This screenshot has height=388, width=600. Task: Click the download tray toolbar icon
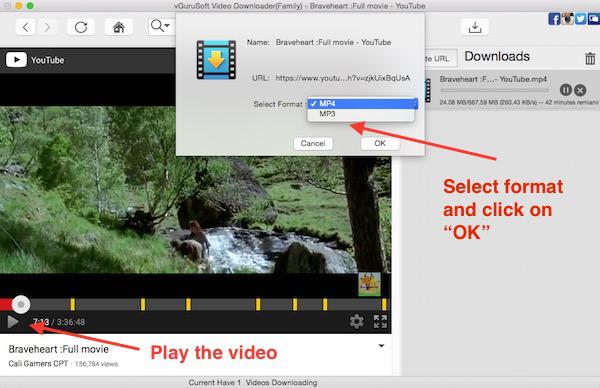pos(474,27)
